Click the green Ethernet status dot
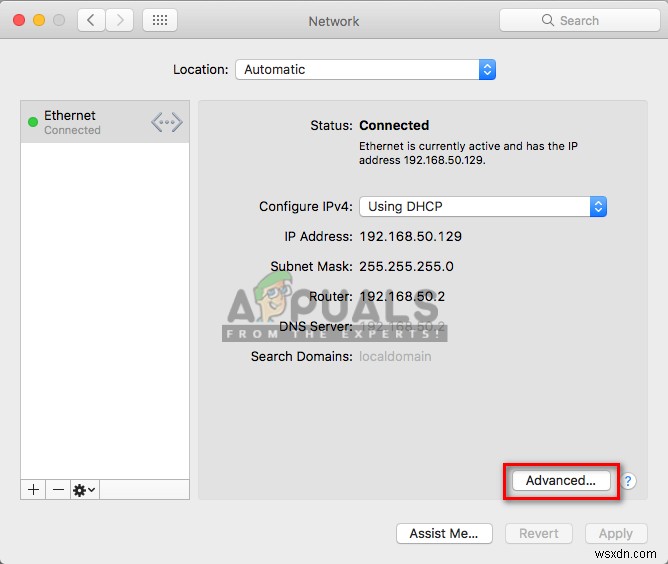 point(32,122)
